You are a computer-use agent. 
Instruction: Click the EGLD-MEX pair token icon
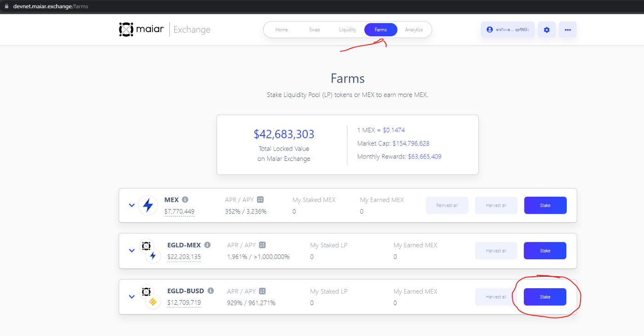click(150, 251)
